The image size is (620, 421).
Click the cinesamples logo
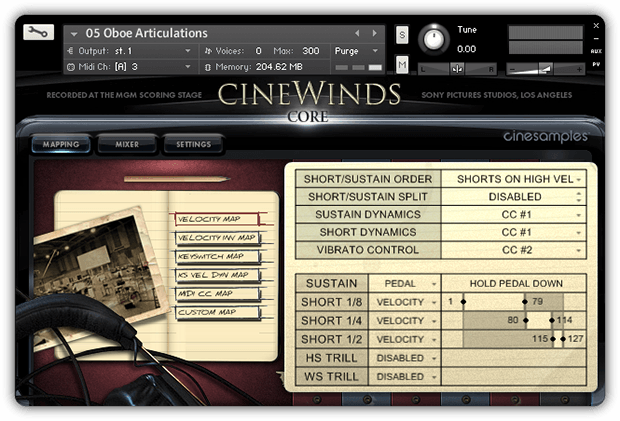pos(546,136)
